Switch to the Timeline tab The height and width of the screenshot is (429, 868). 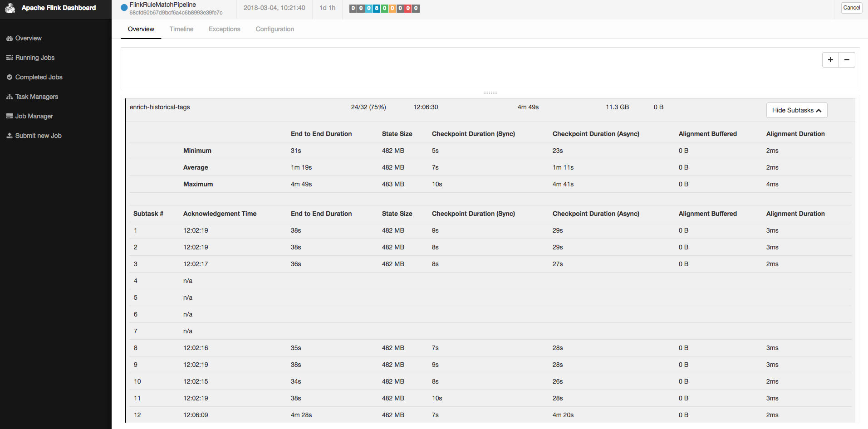click(x=181, y=29)
